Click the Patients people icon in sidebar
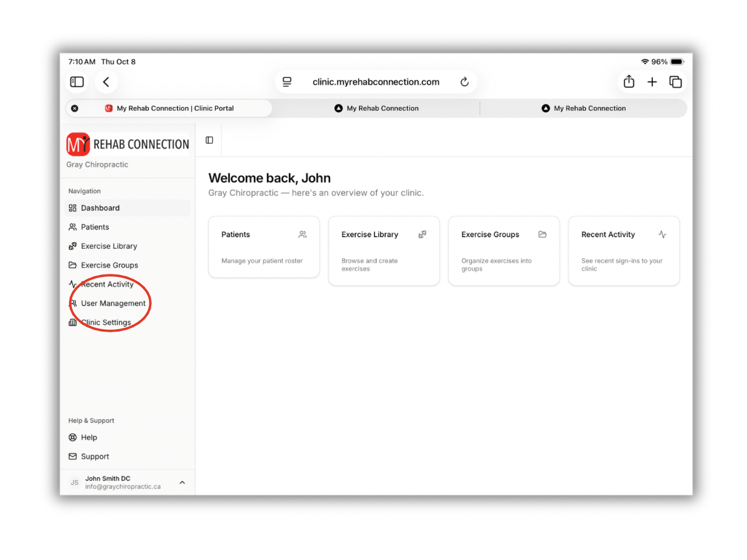This screenshot has height=560, width=747. [73, 227]
